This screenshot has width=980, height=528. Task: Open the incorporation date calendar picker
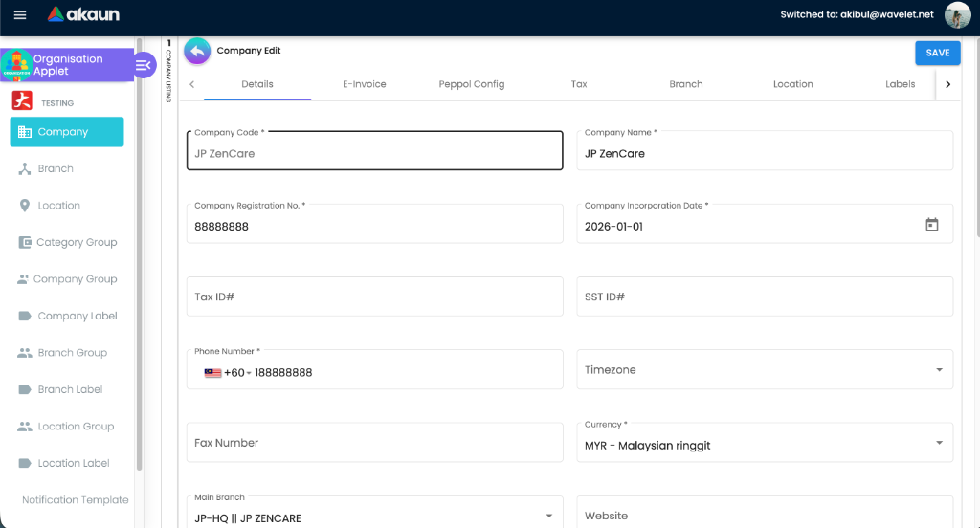(931, 225)
